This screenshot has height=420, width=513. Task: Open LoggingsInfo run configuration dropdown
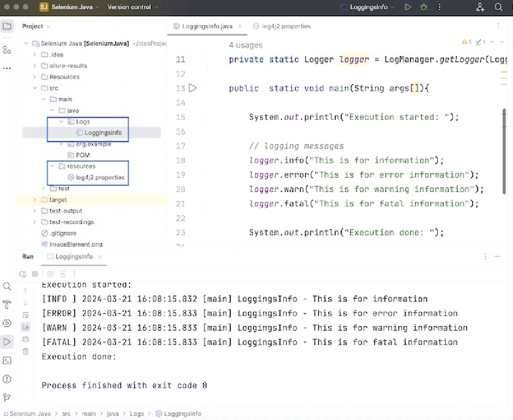point(368,7)
